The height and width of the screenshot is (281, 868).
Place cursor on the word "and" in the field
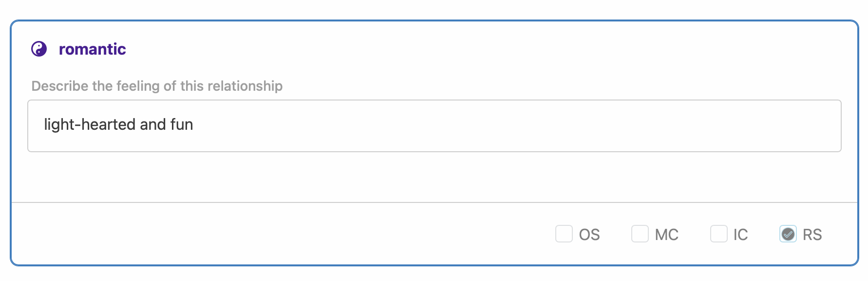[152, 124]
